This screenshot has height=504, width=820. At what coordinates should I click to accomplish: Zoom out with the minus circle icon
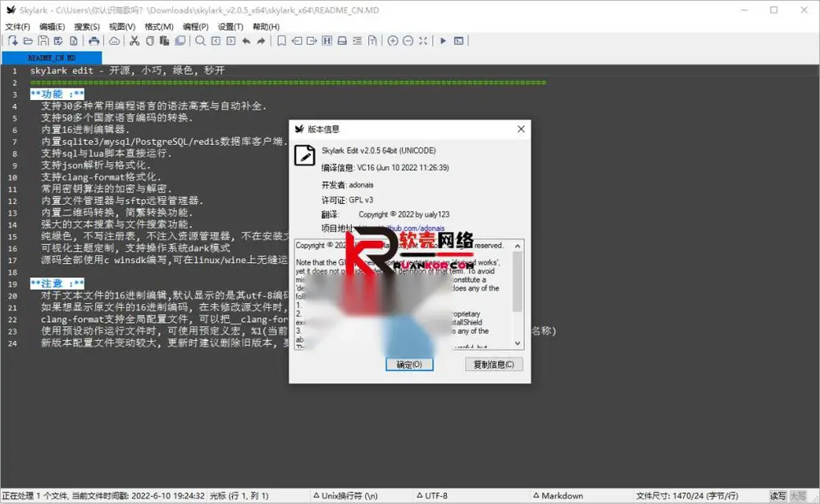[x=408, y=41]
